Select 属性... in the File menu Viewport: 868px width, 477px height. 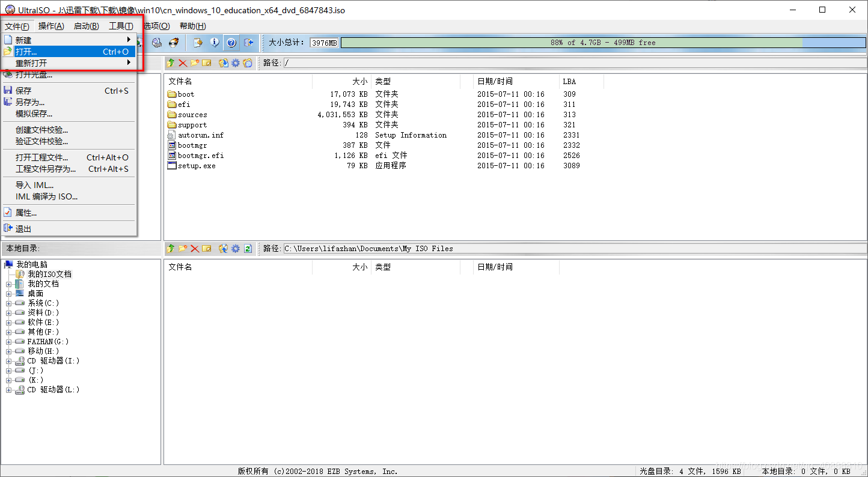(x=69, y=213)
